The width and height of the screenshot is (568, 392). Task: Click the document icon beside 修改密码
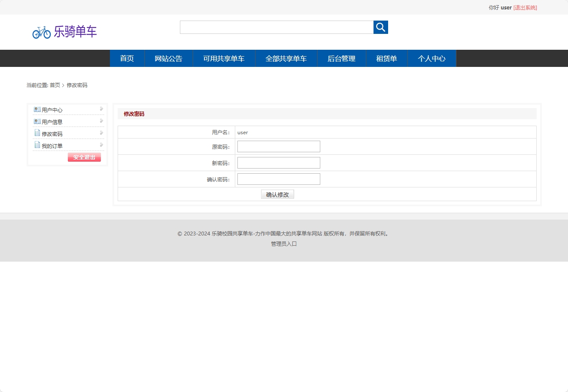tap(36, 133)
